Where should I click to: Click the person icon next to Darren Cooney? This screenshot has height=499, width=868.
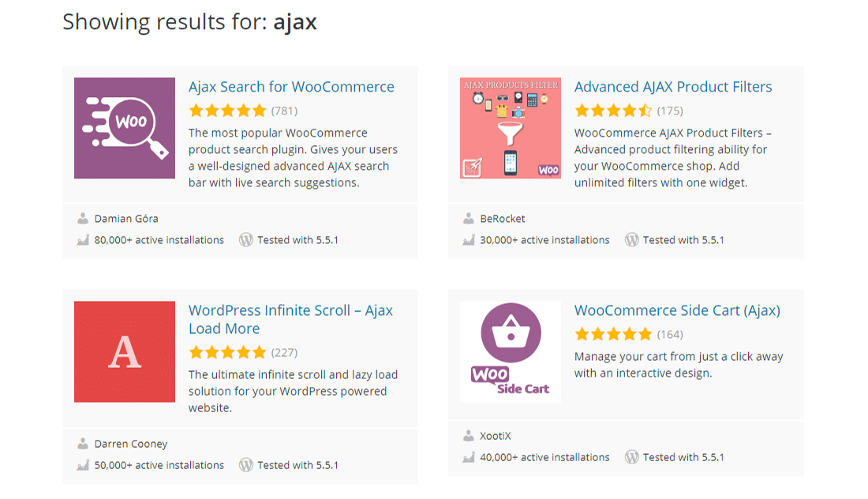pos(80,444)
